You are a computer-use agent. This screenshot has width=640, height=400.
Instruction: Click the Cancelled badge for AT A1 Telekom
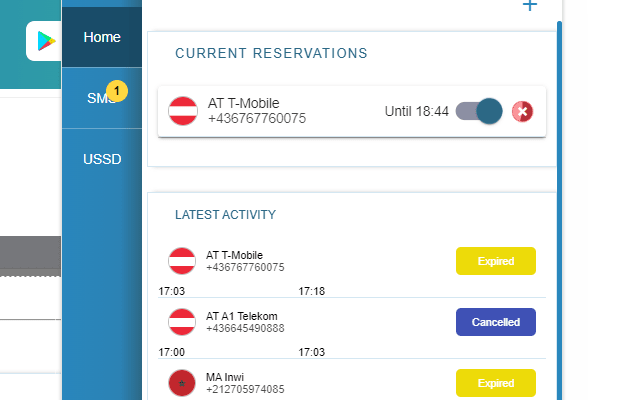pos(495,322)
